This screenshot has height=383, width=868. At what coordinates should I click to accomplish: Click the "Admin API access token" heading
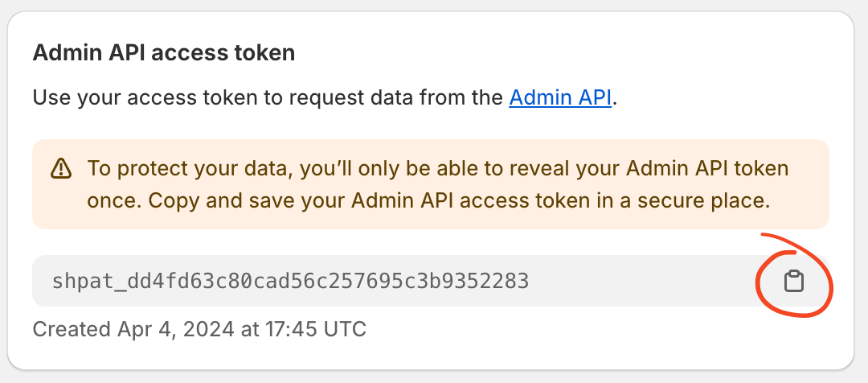[x=164, y=53]
